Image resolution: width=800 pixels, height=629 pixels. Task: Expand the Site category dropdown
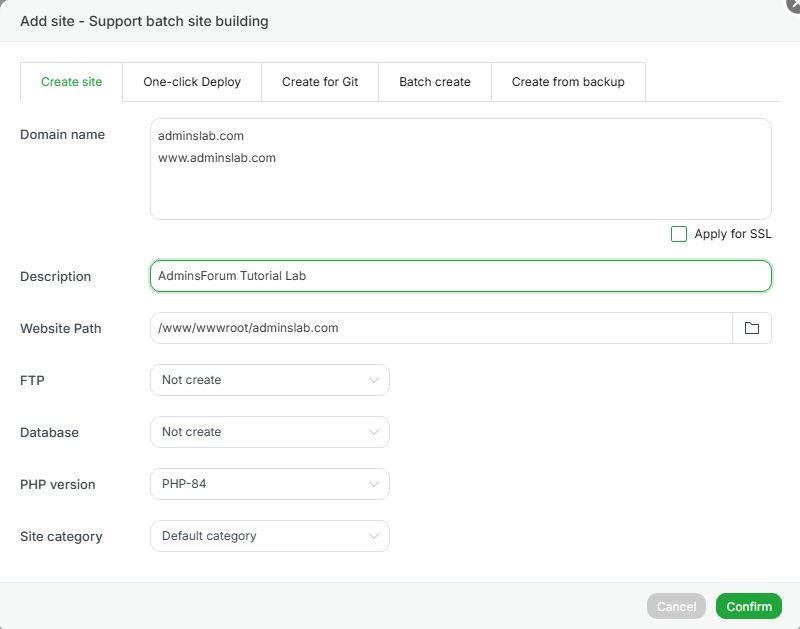coord(270,536)
